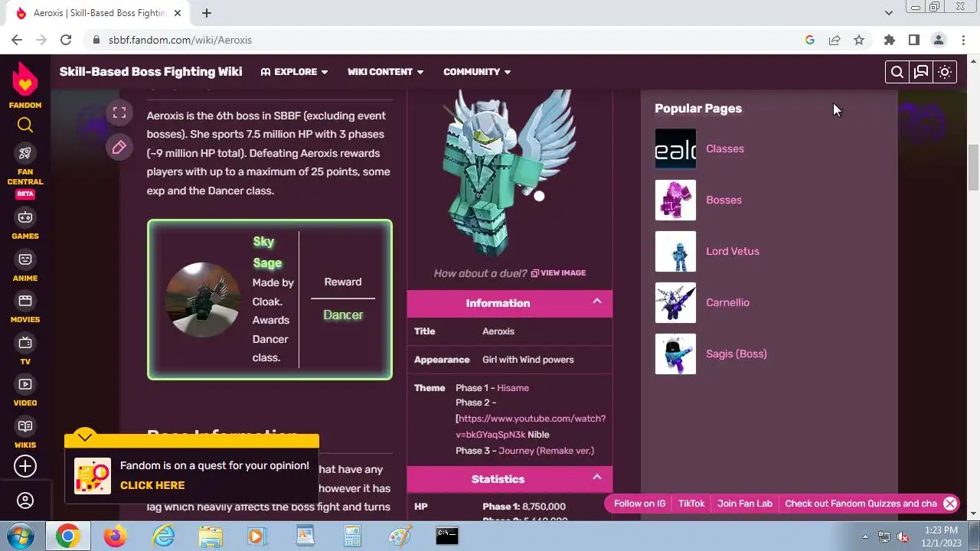Open Firefox from the taskbar
980x551 pixels.
pos(116,536)
